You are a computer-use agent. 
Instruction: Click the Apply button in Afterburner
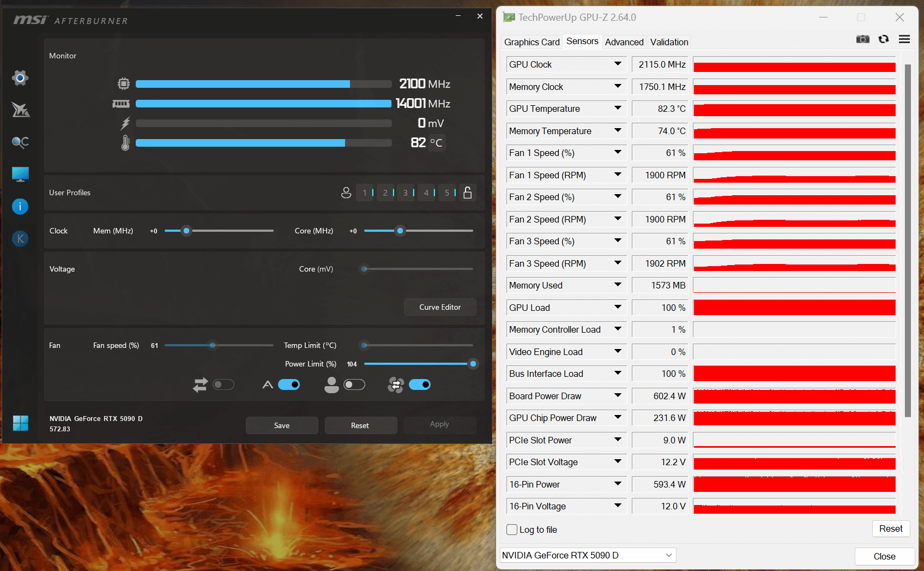point(439,424)
